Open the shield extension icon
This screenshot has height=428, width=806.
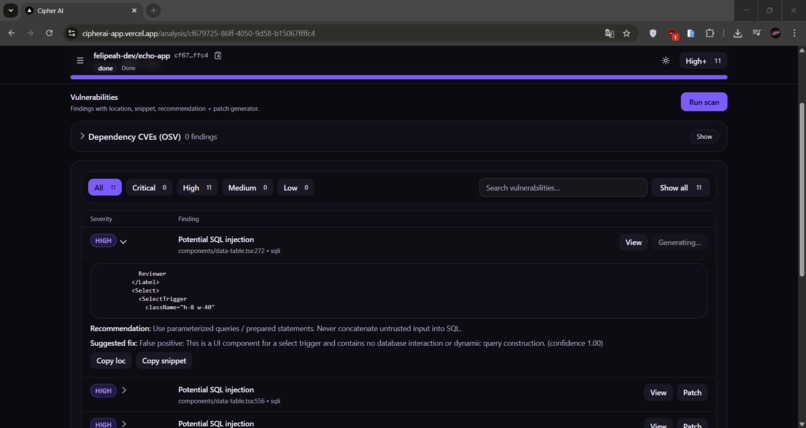tap(653, 33)
